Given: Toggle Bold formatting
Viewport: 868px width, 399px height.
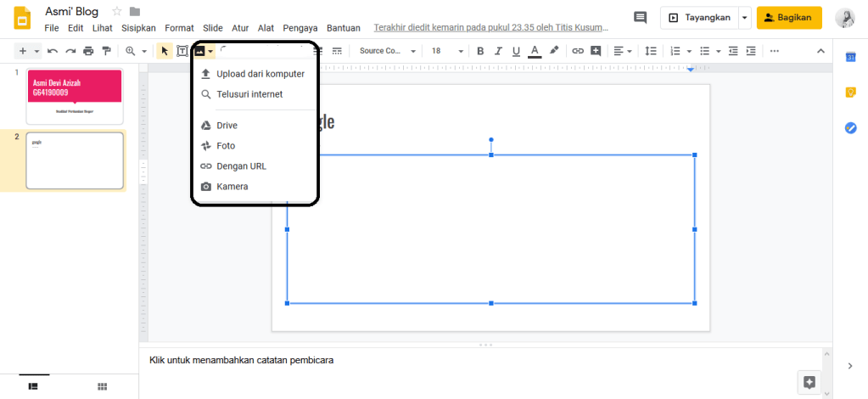Looking at the screenshot, I should click(x=479, y=51).
